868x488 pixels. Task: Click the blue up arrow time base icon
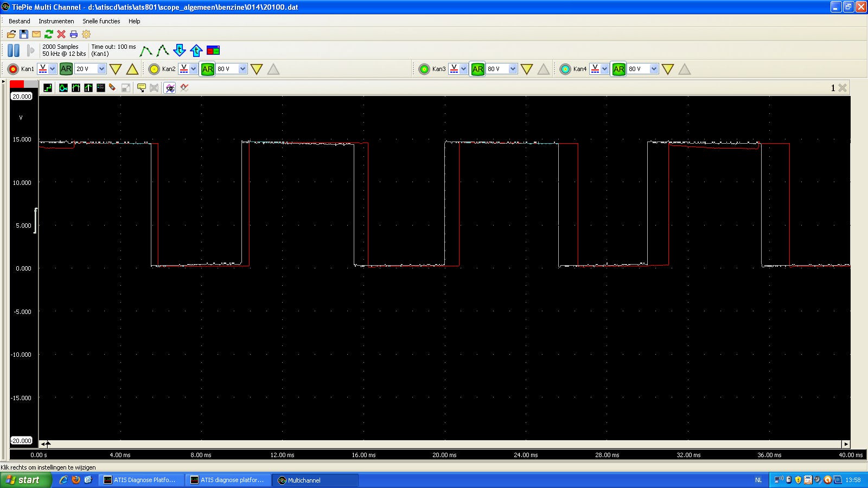tap(196, 50)
